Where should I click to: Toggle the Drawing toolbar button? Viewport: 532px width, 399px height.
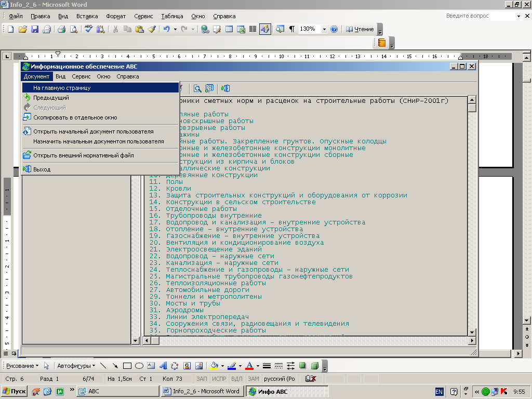click(x=265, y=29)
